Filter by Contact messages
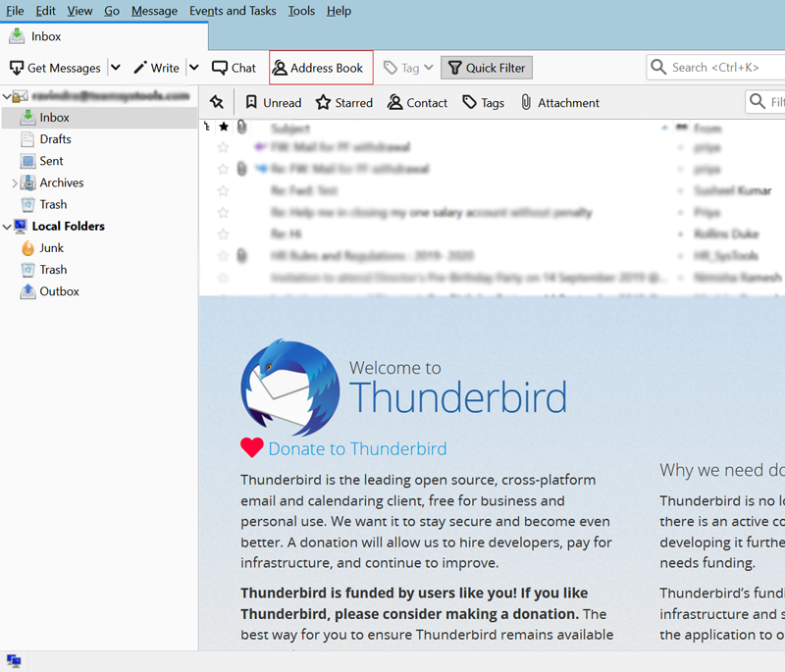Viewport: 785px width, 672px height. [x=417, y=103]
